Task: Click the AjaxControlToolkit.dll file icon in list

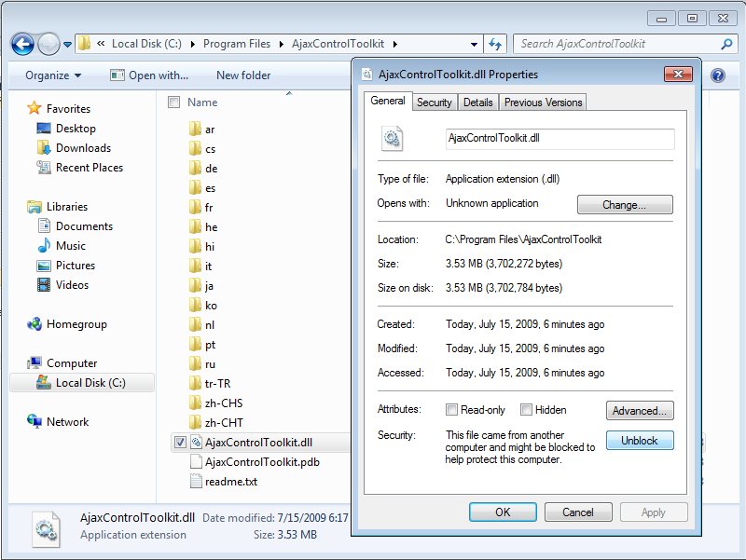Action: 196,442
